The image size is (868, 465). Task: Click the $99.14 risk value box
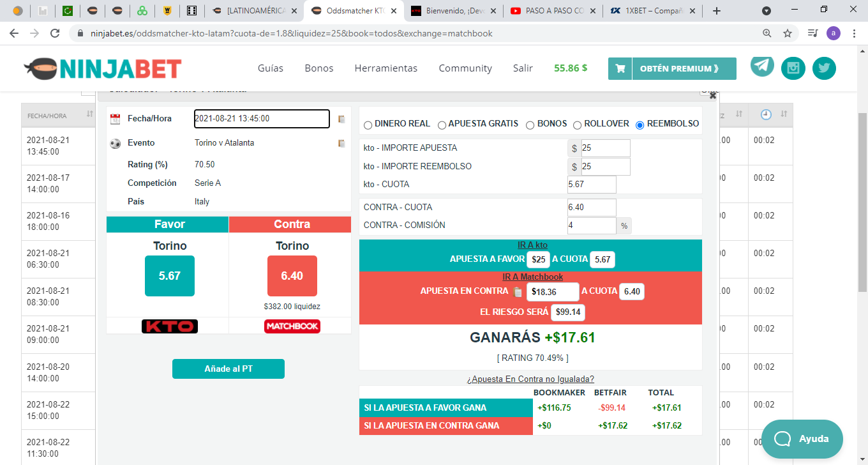568,312
